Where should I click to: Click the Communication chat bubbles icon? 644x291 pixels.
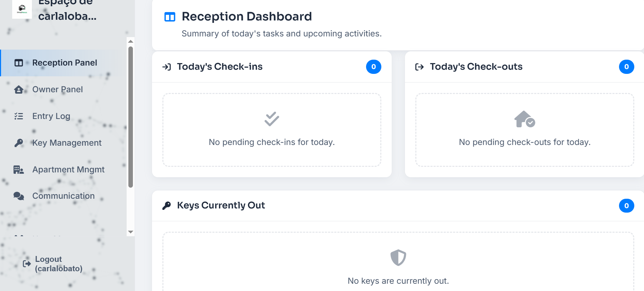click(x=19, y=196)
